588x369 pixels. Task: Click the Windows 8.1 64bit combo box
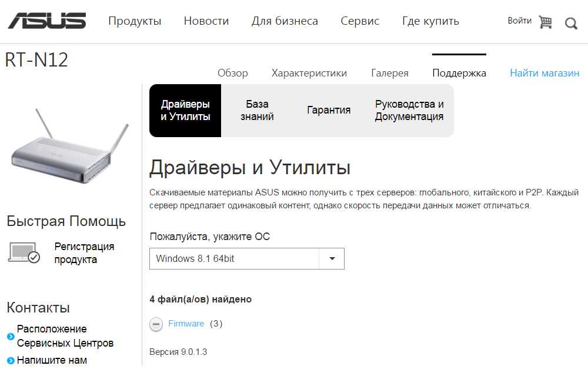coord(234,259)
